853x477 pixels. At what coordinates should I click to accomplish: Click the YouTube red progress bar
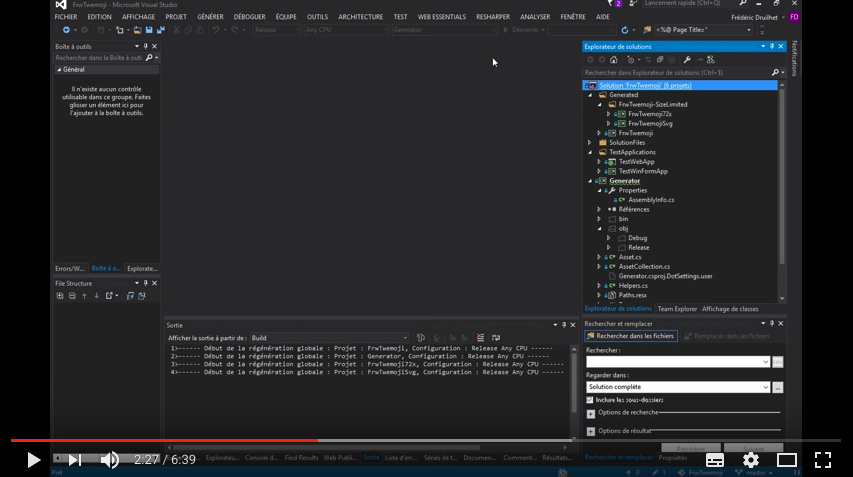point(164,441)
